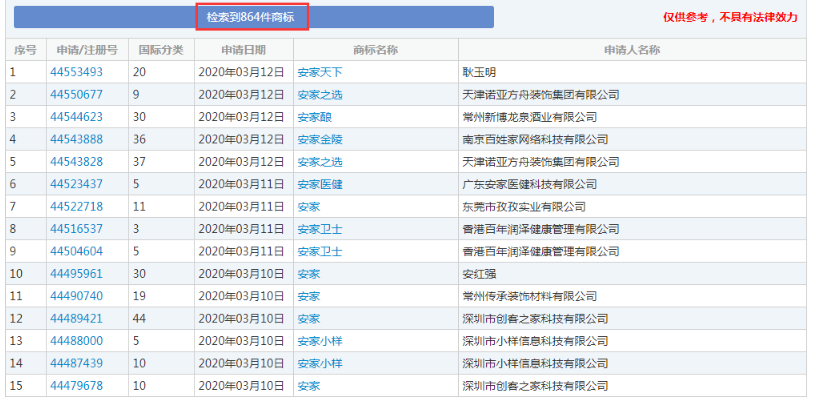This screenshot has height=402, width=817.
Task: Open trademark 安家 in row 10
Action: click(309, 274)
